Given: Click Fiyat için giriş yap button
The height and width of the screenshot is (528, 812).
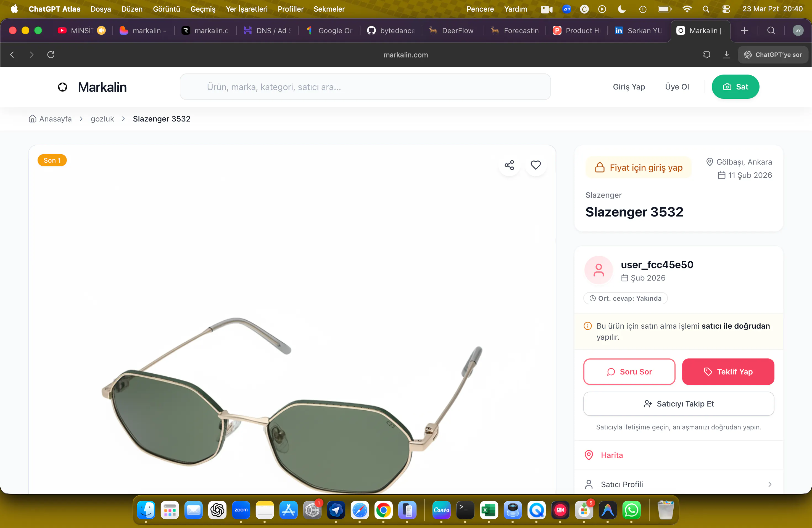Looking at the screenshot, I should click(x=639, y=168).
